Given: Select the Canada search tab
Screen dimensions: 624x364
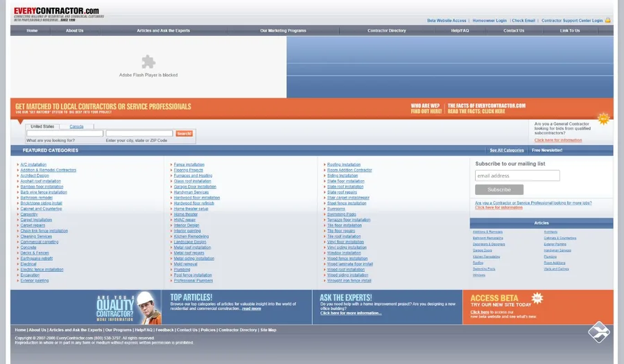Looking at the screenshot, I should click(76, 126).
